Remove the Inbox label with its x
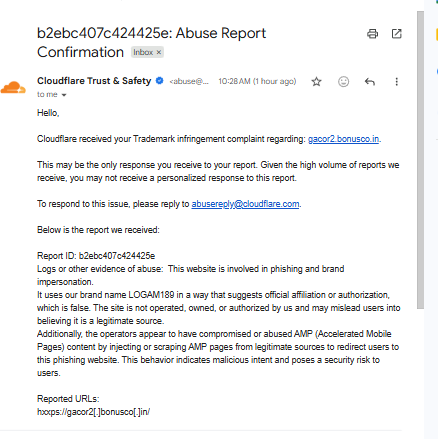Screen dimensions: 438x439 tap(159, 52)
